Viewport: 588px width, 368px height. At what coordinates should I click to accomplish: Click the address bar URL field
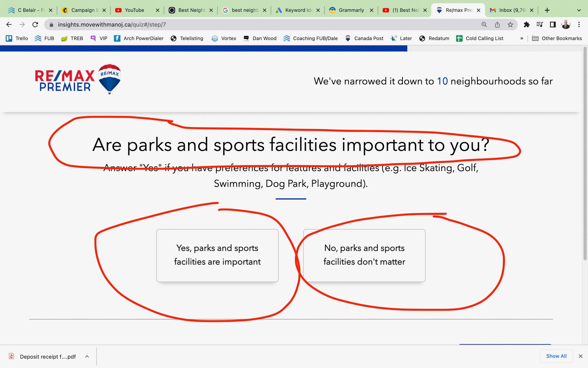coord(235,24)
